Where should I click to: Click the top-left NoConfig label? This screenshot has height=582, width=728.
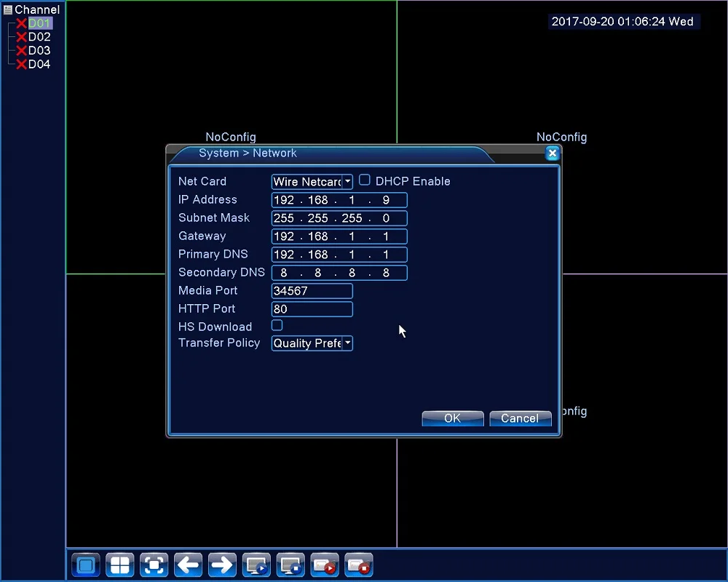coord(231,137)
